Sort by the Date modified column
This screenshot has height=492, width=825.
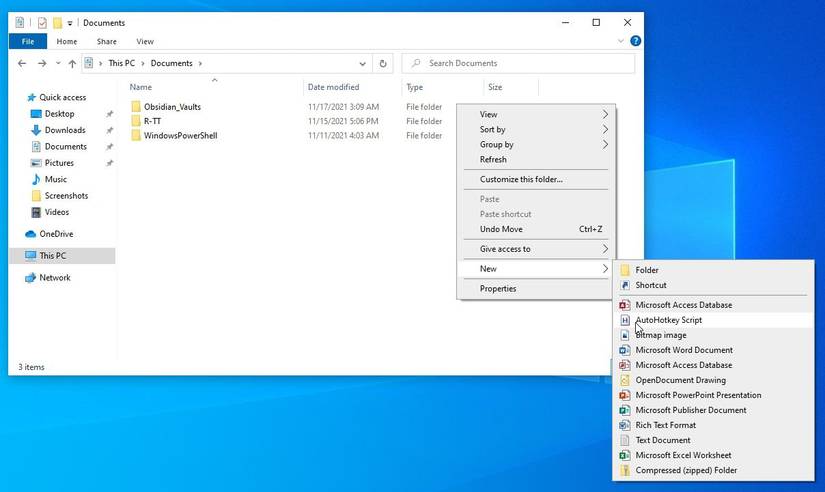tap(353, 87)
